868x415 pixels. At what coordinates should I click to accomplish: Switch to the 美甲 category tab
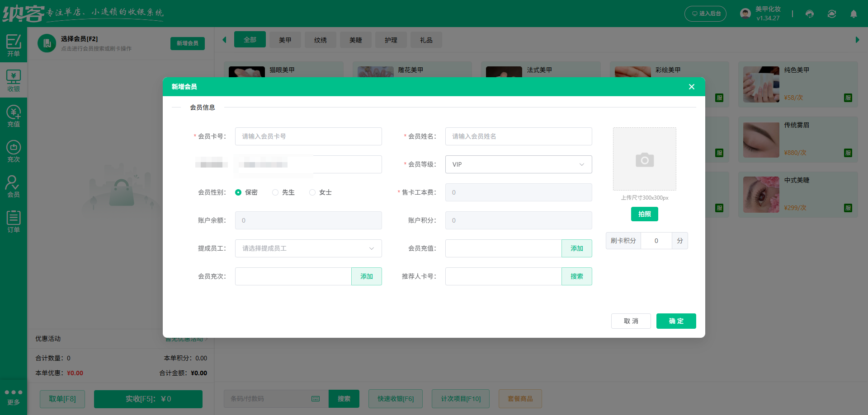(285, 40)
